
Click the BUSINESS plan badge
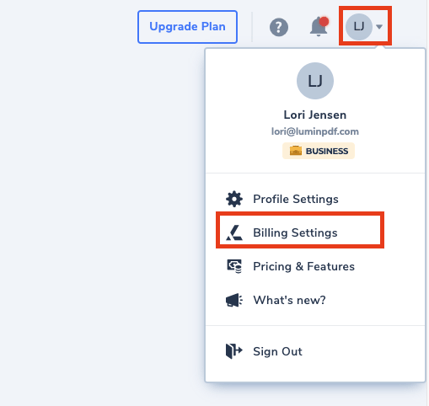point(318,151)
